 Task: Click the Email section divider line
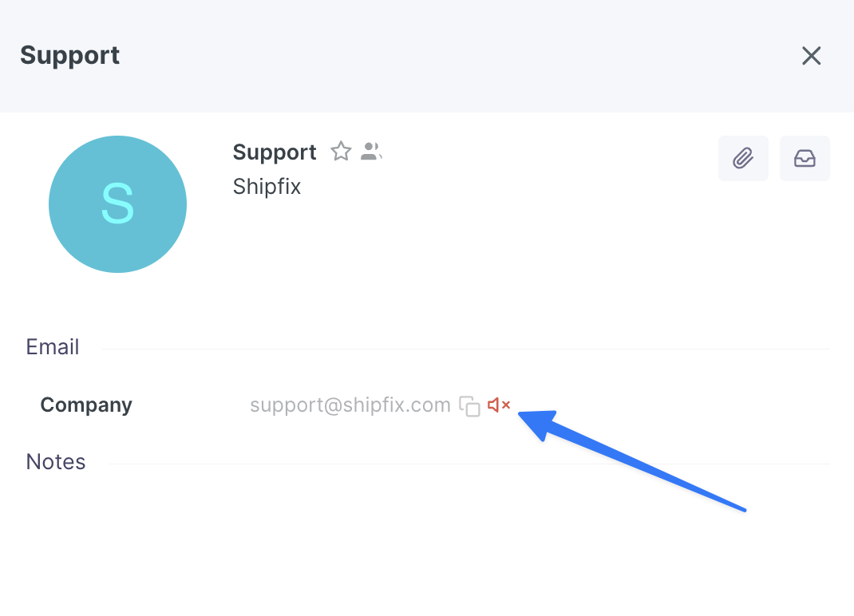click(465, 349)
